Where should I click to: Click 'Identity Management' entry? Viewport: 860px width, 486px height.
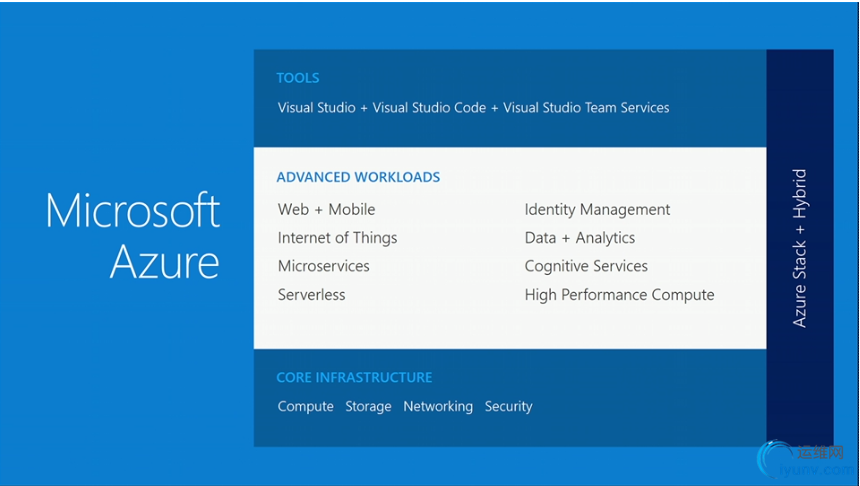click(x=597, y=210)
